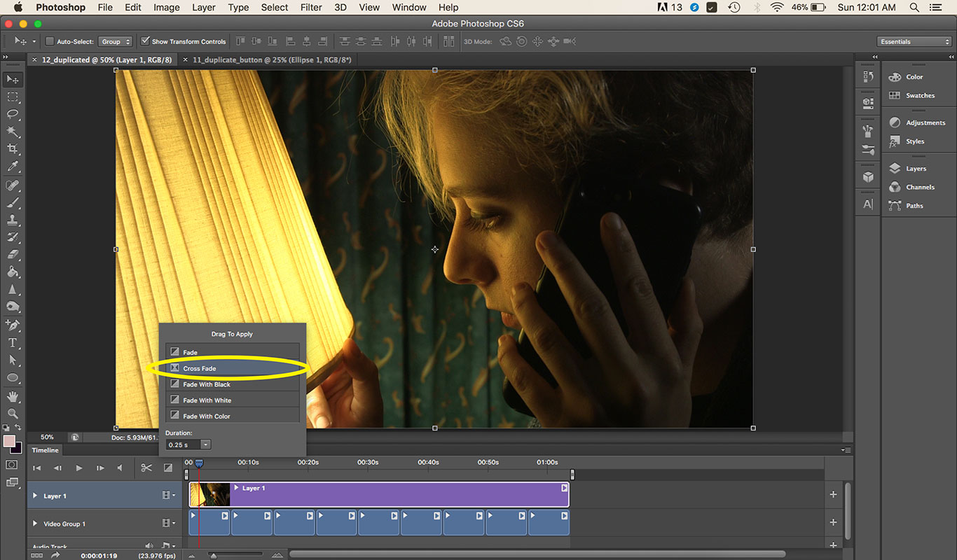Expand the Layer 1 track triangle
Screen dimensions: 957x560
point(35,496)
